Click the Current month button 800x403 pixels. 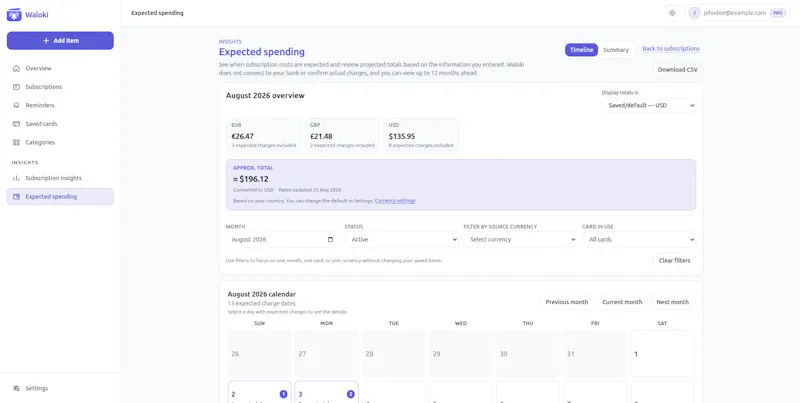622,302
